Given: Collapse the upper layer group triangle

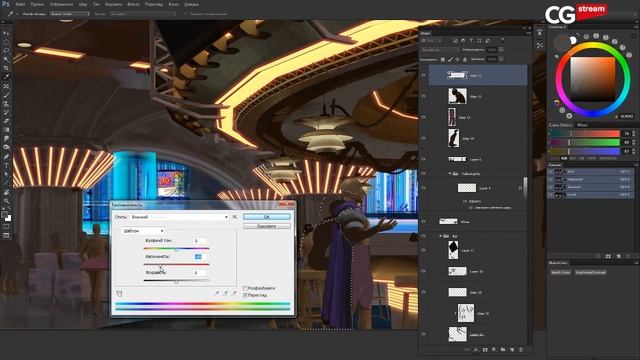Looking at the screenshot, I should [x=449, y=173].
